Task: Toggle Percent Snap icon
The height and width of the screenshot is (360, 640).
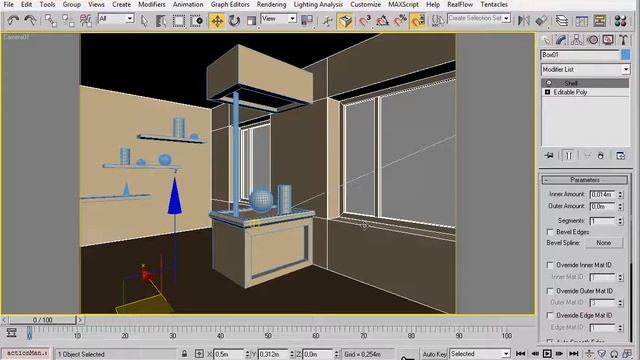Action: pos(400,20)
